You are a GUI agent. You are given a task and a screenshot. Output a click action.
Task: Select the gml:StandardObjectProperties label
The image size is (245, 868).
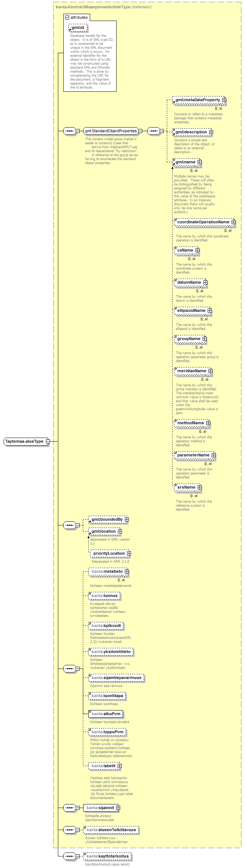(x=111, y=131)
